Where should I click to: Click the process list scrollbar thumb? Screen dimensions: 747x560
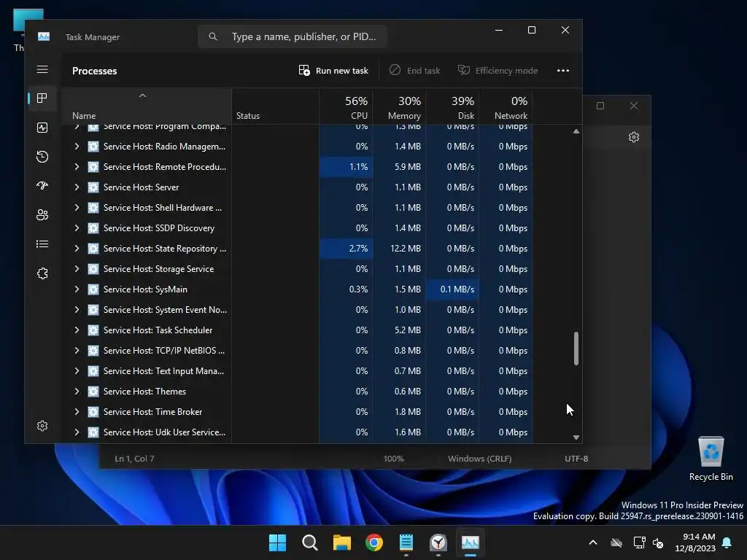[576, 349]
